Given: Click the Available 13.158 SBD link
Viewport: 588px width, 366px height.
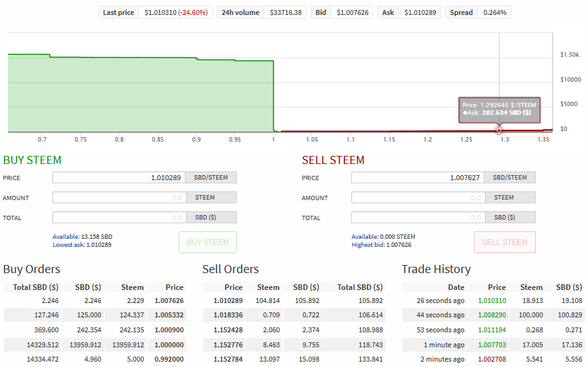Looking at the screenshot, I should pos(82,236).
